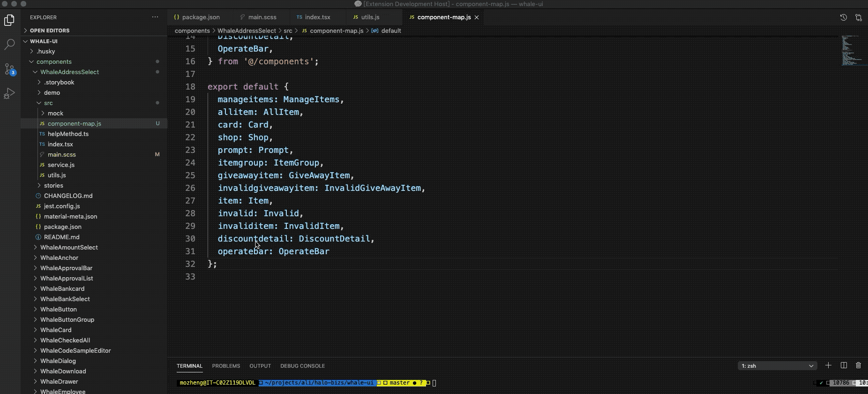Click 'InvalidGiveAwayItem' on line 26

pyautogui.click(x=373, y=188)
